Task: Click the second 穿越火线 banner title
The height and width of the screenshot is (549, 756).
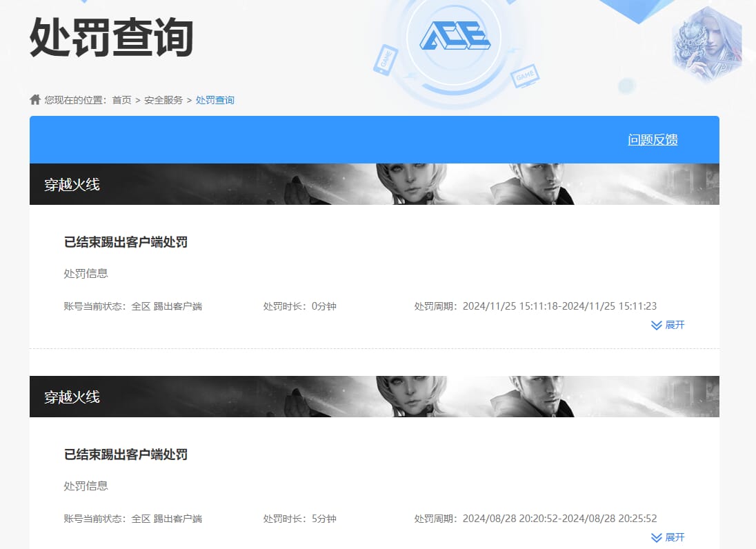Action: click(x=72, y=397)
